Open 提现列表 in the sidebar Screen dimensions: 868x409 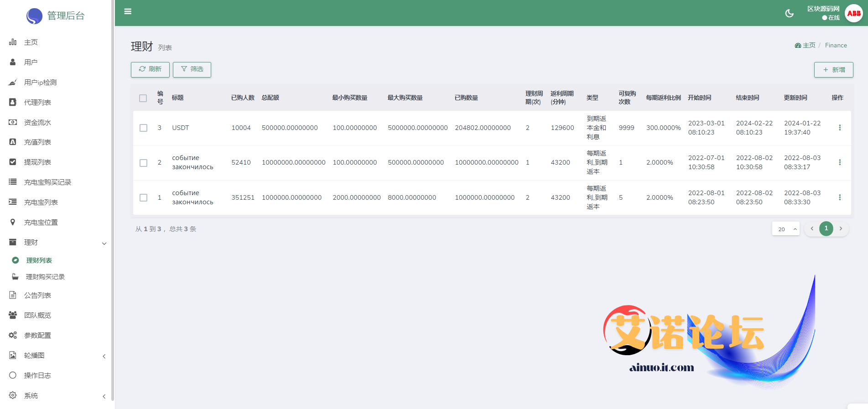[37, 162]
